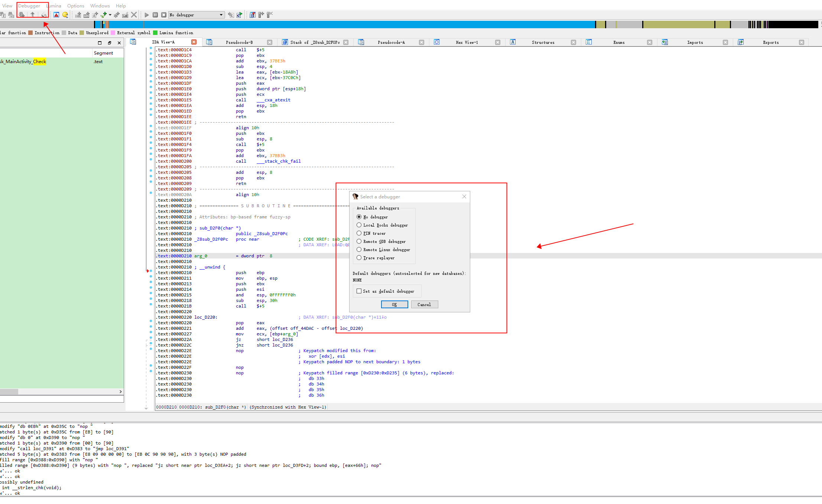Click the start process play icon

(x=147, y=15)
